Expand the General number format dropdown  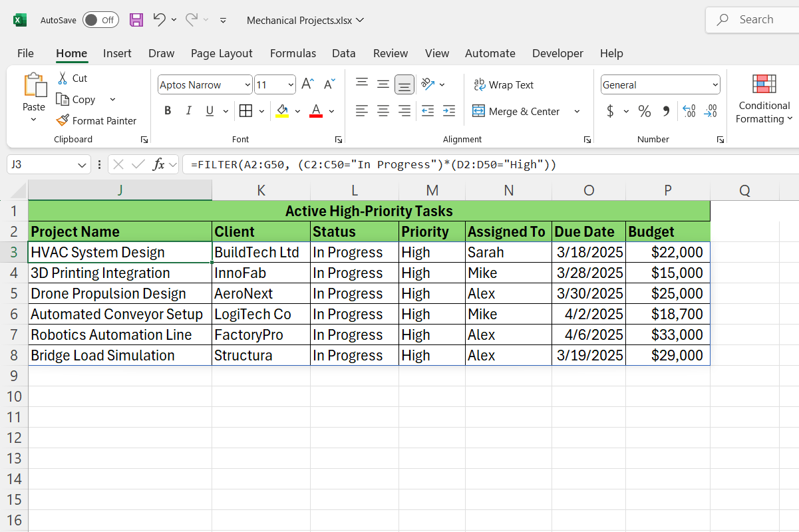coord(715,85)
